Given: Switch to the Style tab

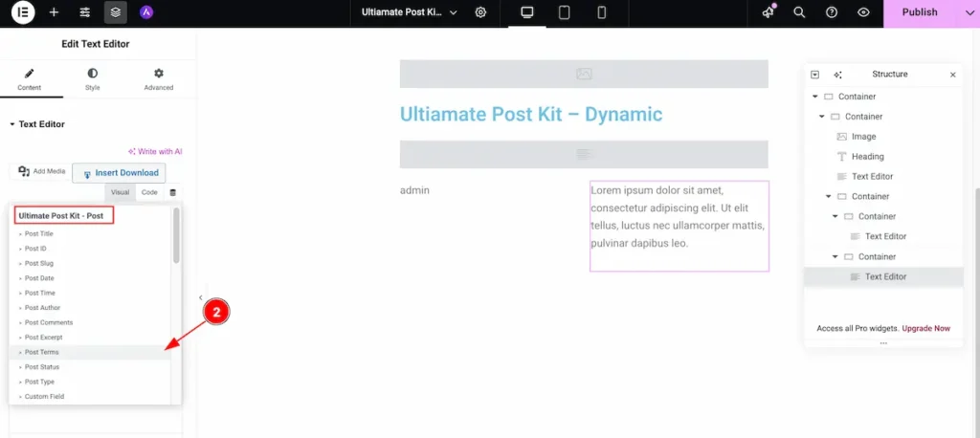Looking at the screenshot, I should [92, 78].
